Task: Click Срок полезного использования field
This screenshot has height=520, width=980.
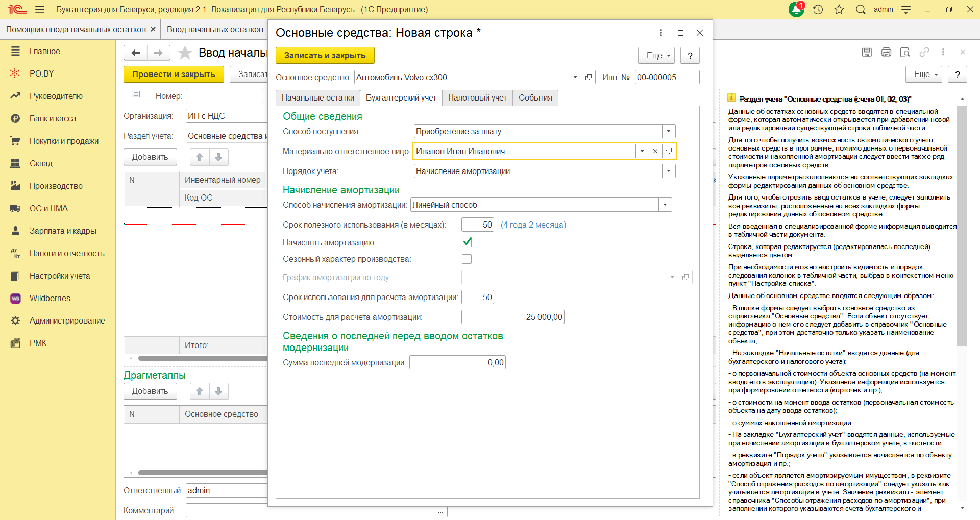Action: [478, 225]
